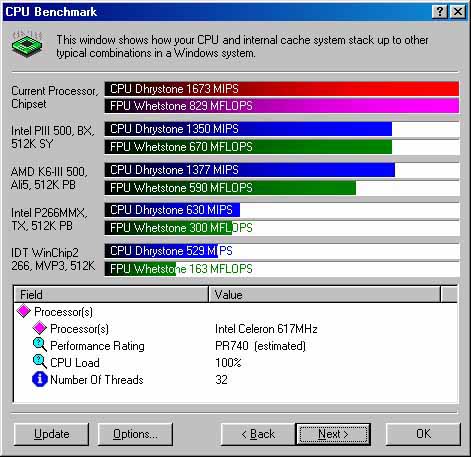Image resolution: width=471 pixels, height=457 pixels.
Task: Advance with the Next button
Action: point(333,434)
